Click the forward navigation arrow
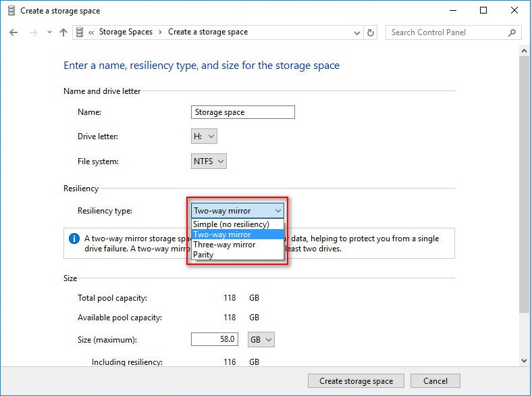 tap(32, 32)
